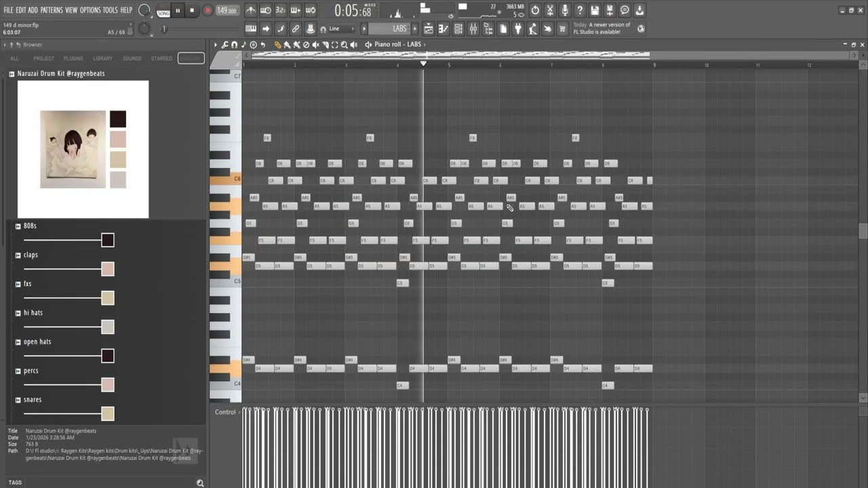Click the search magnifier in TAGS bar
The image size is (868, 488).
pos(200,483)
